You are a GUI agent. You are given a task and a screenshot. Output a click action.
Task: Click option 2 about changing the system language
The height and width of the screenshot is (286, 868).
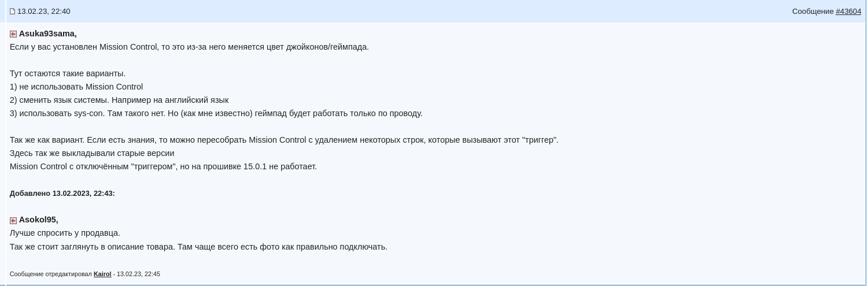pos(119,100)
